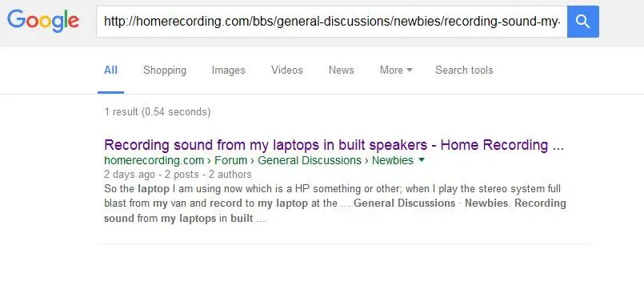Click the bold General Discussions snippet text
This screenshot has width=644, height=290.
coord(405,203)
